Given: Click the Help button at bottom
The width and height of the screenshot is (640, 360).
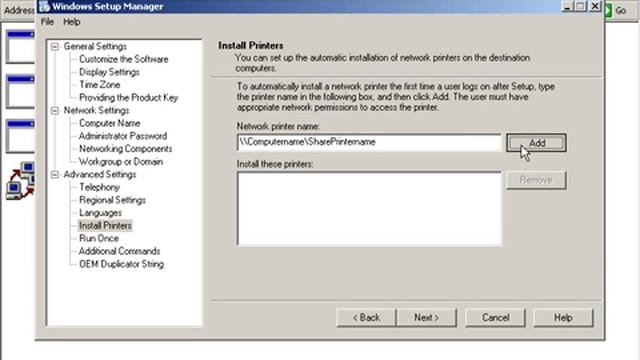Looking at the screenshot, I should click(x=563, y=318).
